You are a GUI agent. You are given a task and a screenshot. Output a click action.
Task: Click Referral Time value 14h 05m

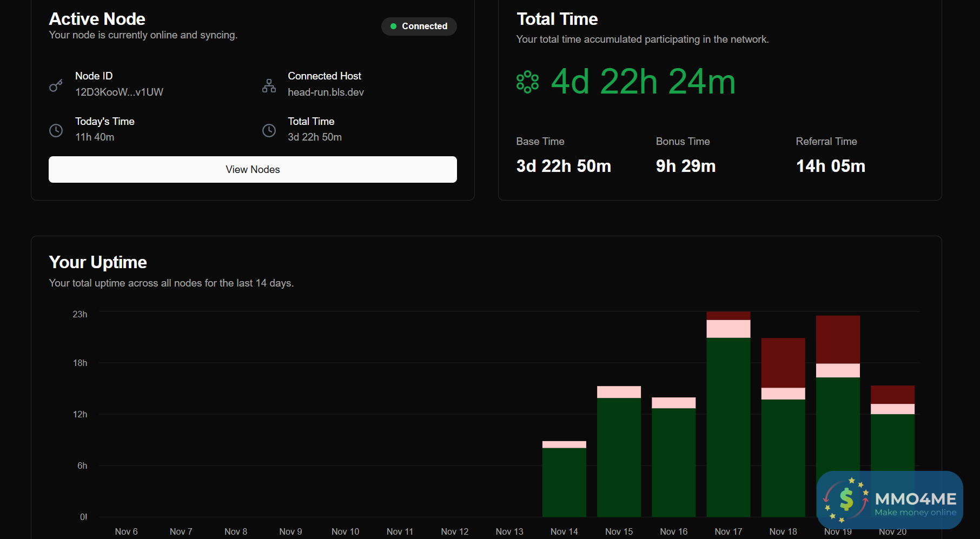point(831,166)
